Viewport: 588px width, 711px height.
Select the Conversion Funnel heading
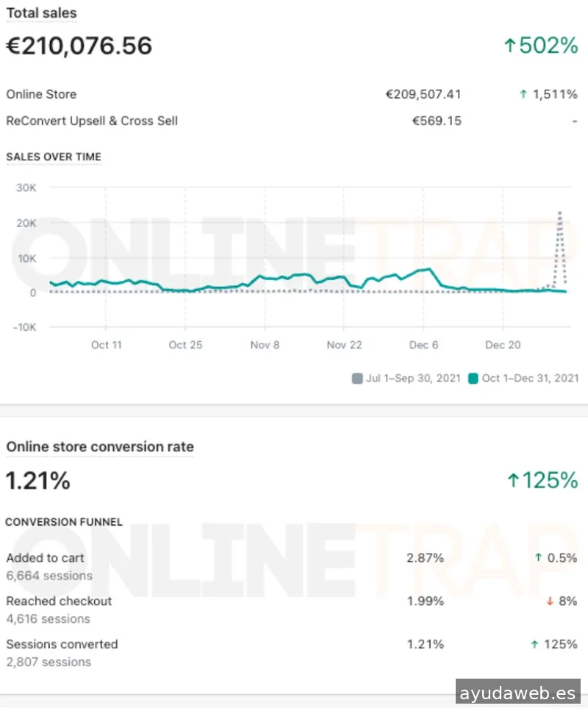coord(63,522)
